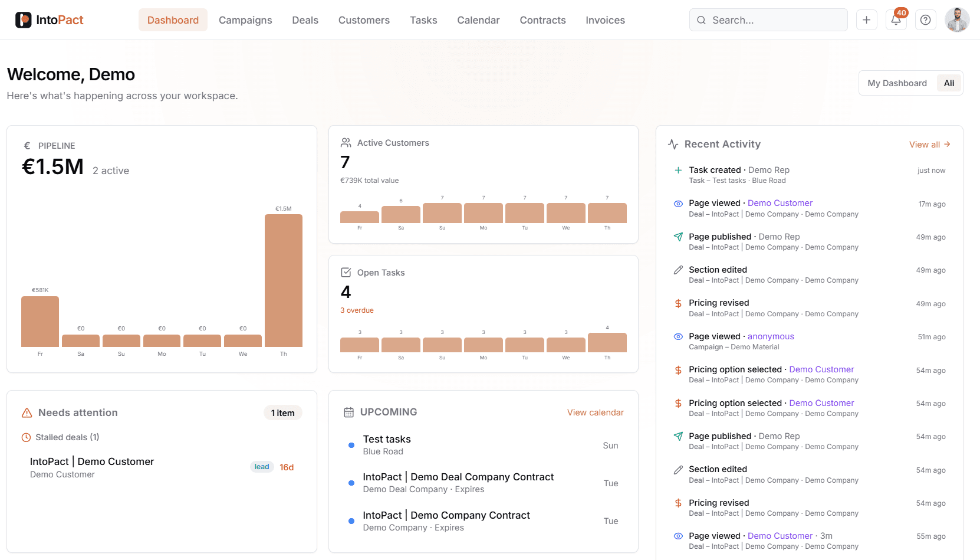This screenshot has height=560, width=980.
Task: Click pencil icon for Section edited 49m ago
Action: point(678,270)
